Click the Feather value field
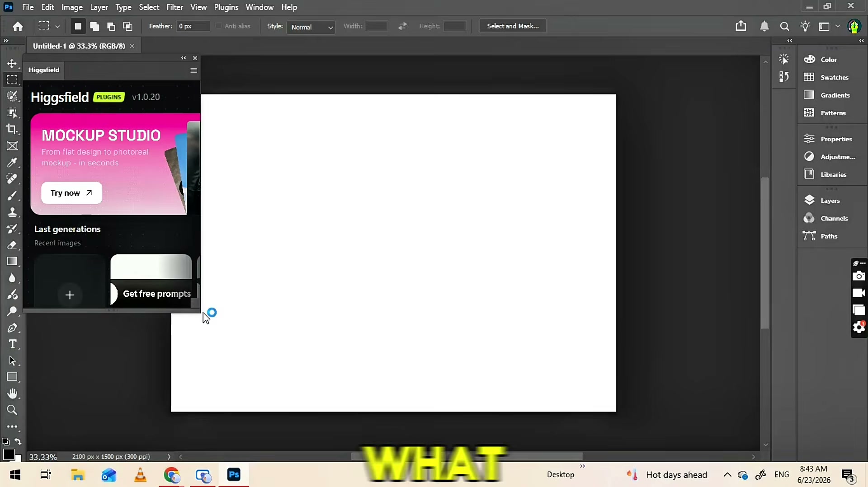 point(193,26)
